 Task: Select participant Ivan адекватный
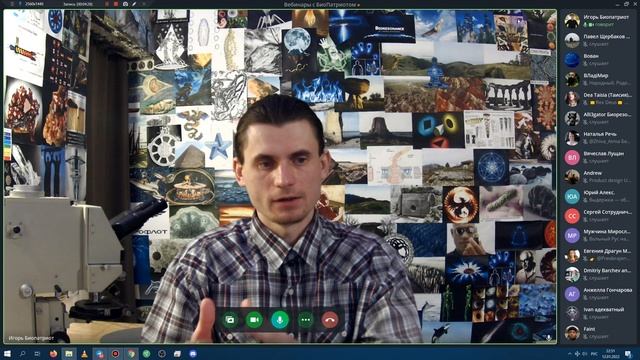click(598, 313)
